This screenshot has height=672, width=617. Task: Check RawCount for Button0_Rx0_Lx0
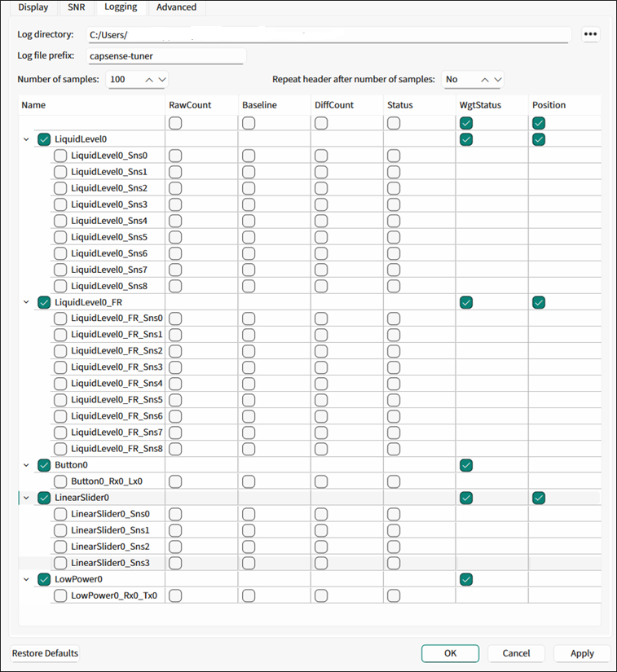(175, 481)
